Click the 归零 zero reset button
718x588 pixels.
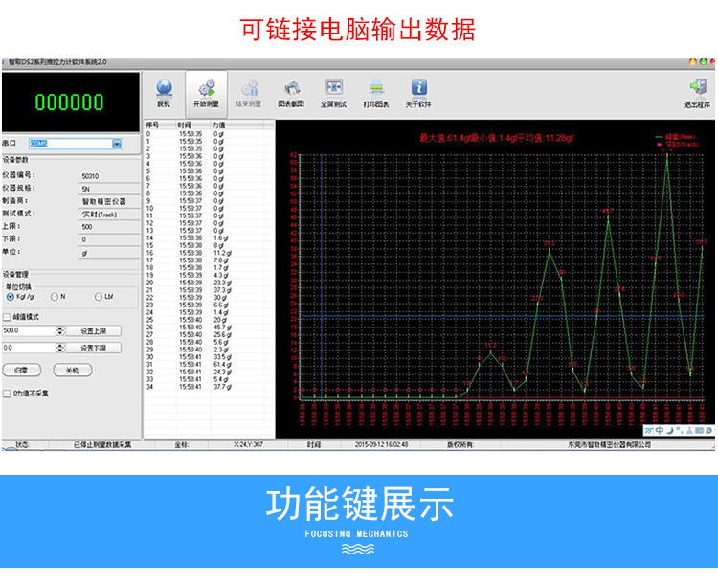pyautogui.click(x=21, y=370)
